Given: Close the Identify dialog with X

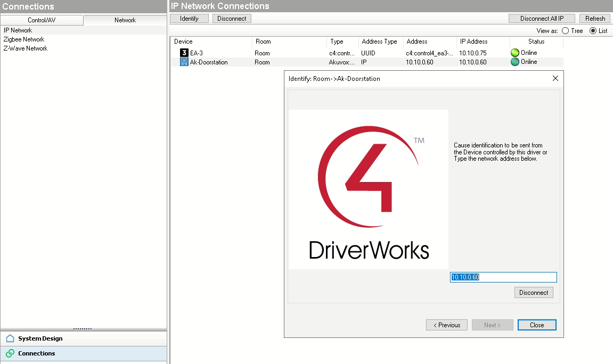Looking at the screenshot, I should 555,78.
